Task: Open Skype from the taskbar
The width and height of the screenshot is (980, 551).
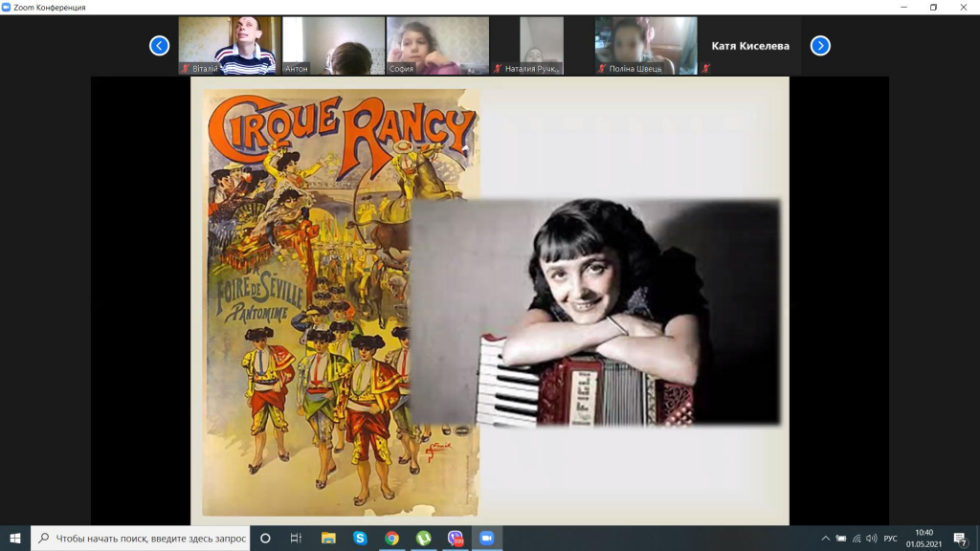Action: pos(360,538)
